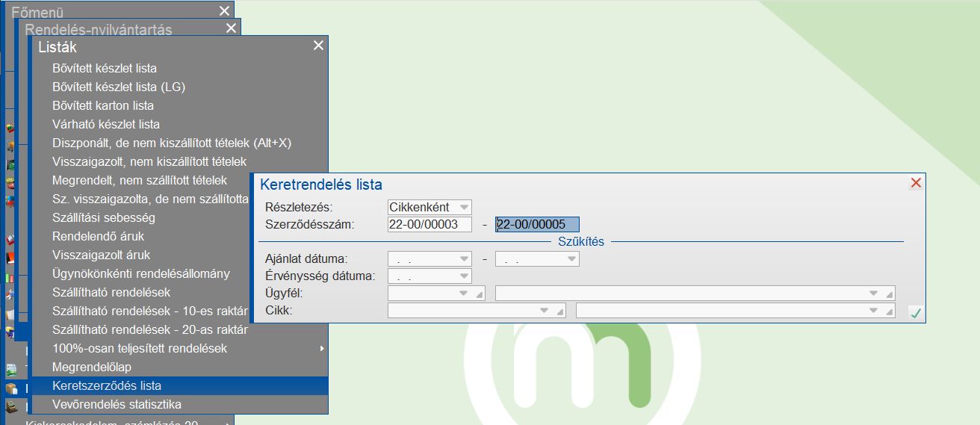Open Bővített készlet lista (LG)
Viewport: 980px width, 425px height.
[179, 87]
